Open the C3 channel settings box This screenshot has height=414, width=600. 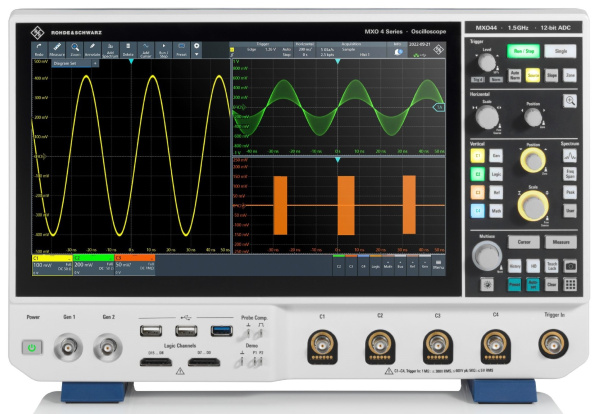(134, 265)
